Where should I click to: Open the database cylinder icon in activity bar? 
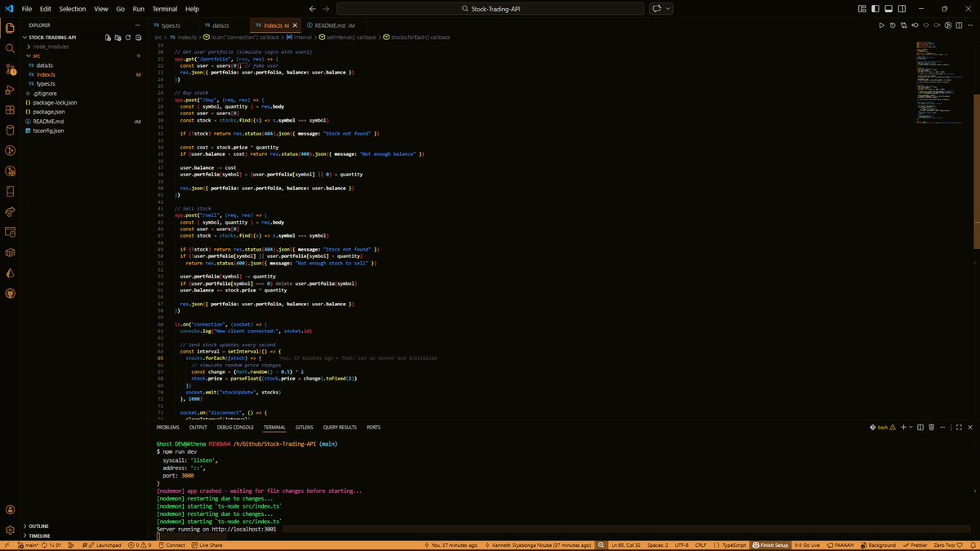click(x=11, y=130)
